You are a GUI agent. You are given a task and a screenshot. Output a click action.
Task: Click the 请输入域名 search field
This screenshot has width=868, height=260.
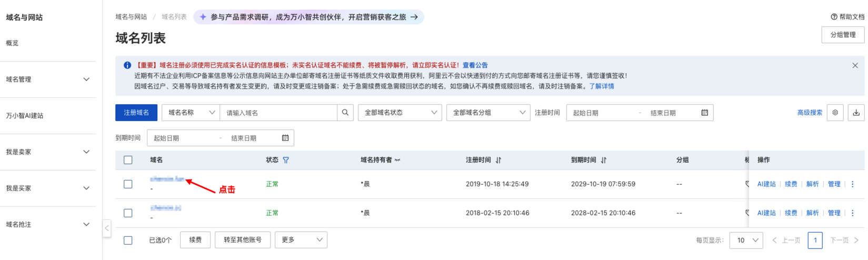(278, 113)
